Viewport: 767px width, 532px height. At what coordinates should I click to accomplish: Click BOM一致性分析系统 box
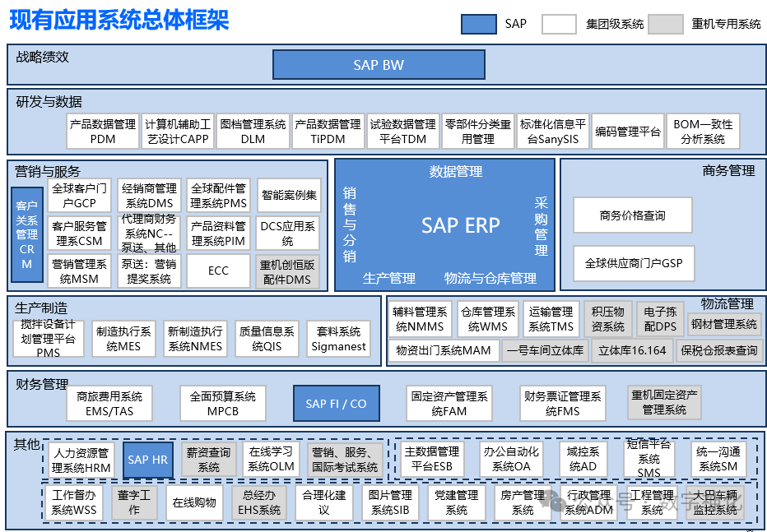click(704, 132)
